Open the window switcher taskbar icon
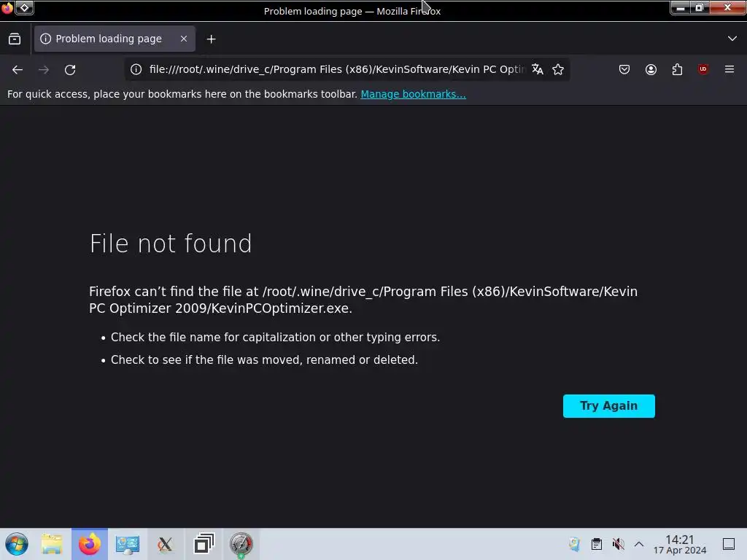Screen dimensions: 747x560 (204, 544)
